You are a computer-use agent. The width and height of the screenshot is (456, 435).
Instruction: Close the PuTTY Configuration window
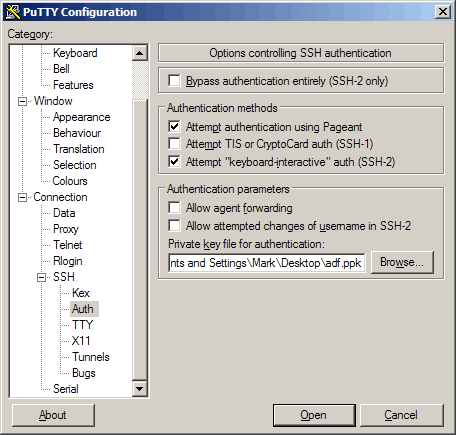tap(443, 12)
